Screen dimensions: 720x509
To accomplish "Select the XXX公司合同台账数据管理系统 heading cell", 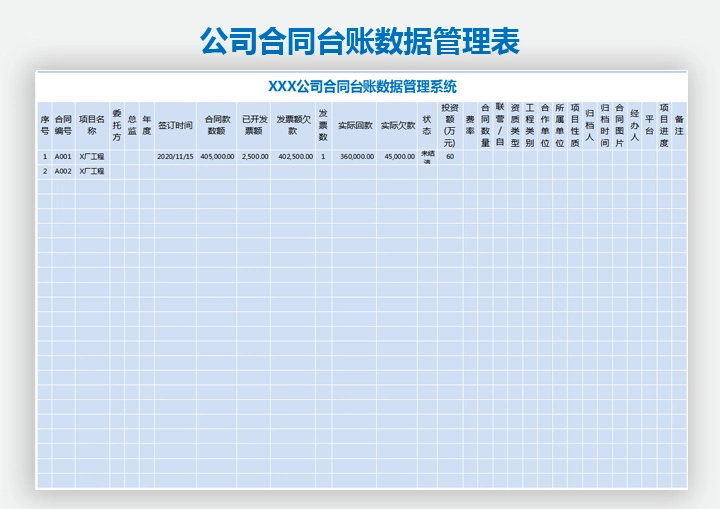I will pos(362,86).
